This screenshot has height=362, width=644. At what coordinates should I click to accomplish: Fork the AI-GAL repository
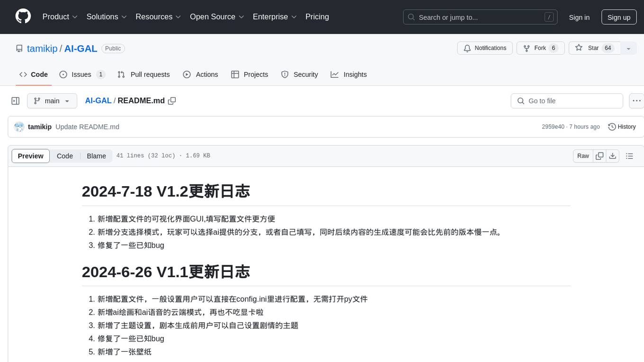click(x=540, y=48)
